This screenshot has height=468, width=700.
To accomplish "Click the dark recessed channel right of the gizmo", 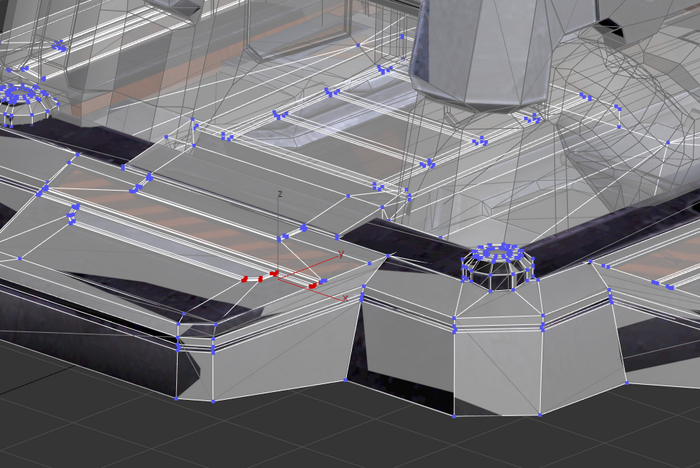I will click(400, 238).
